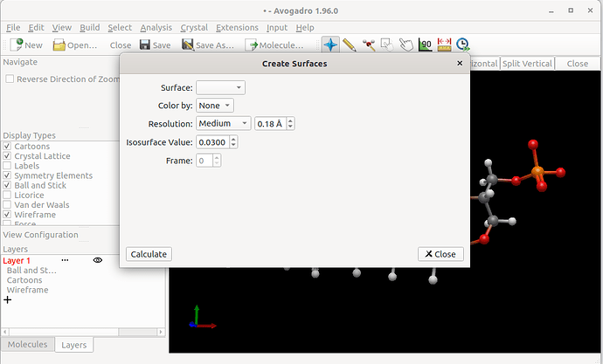Select the Draw pencil tool
Viewport: 603px width, 364px height.
coord(350,45)
